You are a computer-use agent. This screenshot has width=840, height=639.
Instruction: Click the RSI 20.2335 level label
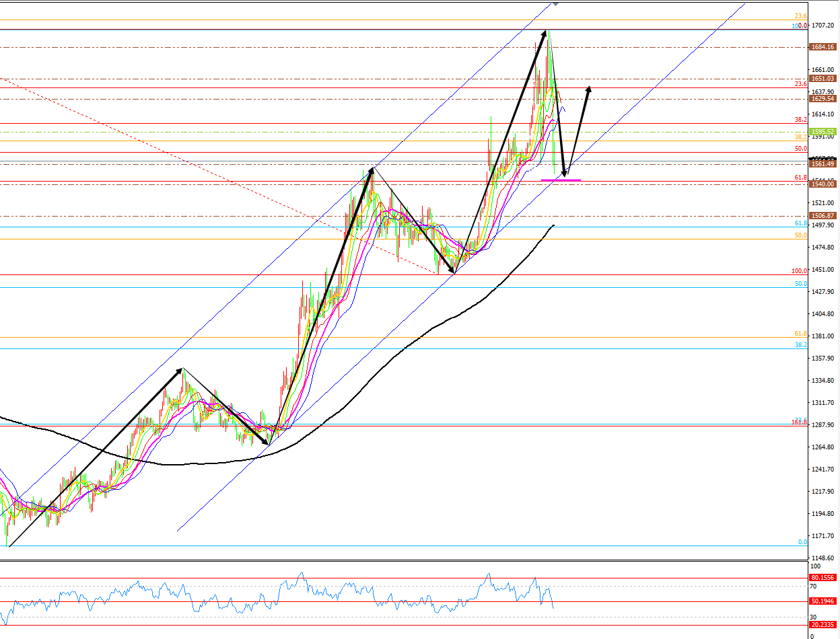pyautogui.click(x=823, y=625)
